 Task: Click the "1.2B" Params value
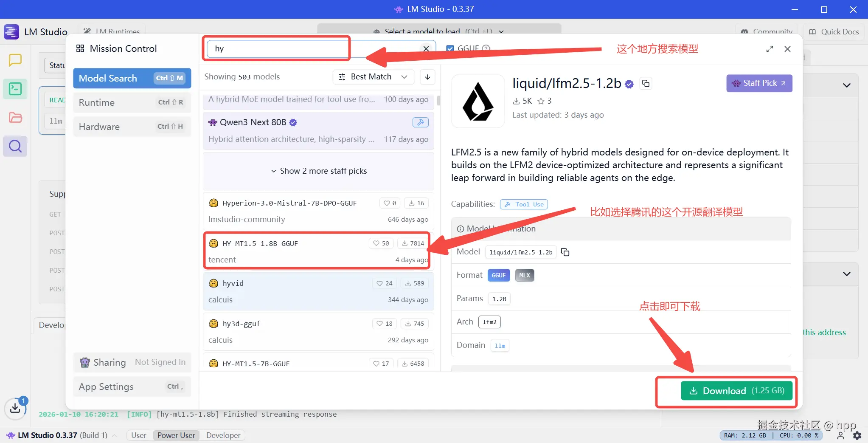click(499, 299)
